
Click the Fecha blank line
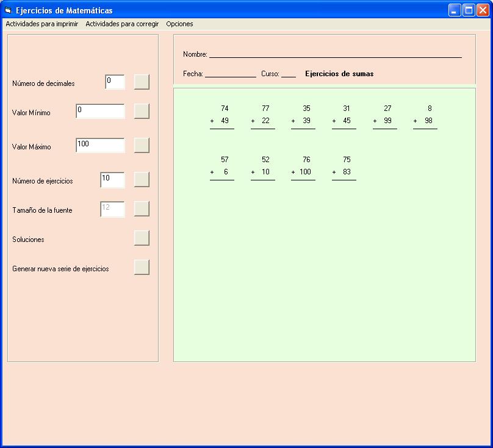(231, 76)
